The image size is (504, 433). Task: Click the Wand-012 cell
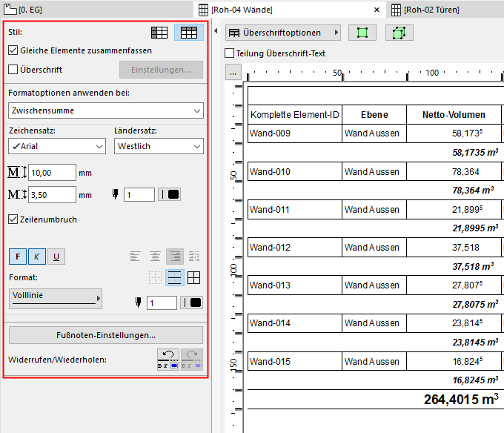pos(295,247)
